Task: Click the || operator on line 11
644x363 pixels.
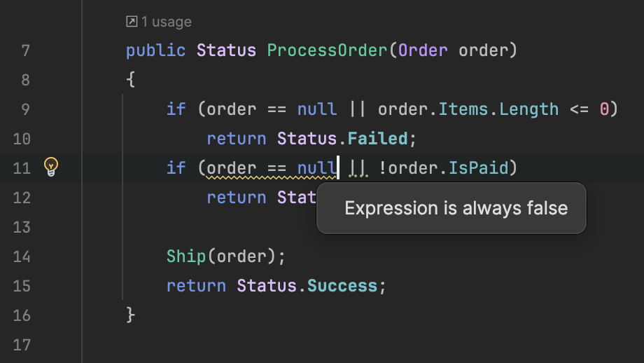Action: pyautogui.click(x=358, y=168)
